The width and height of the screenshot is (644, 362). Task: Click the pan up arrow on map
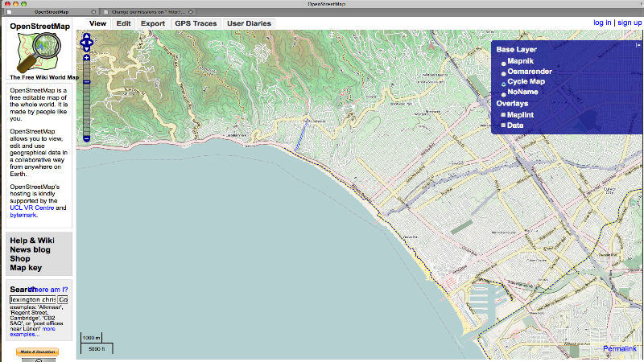pos(86,35)
